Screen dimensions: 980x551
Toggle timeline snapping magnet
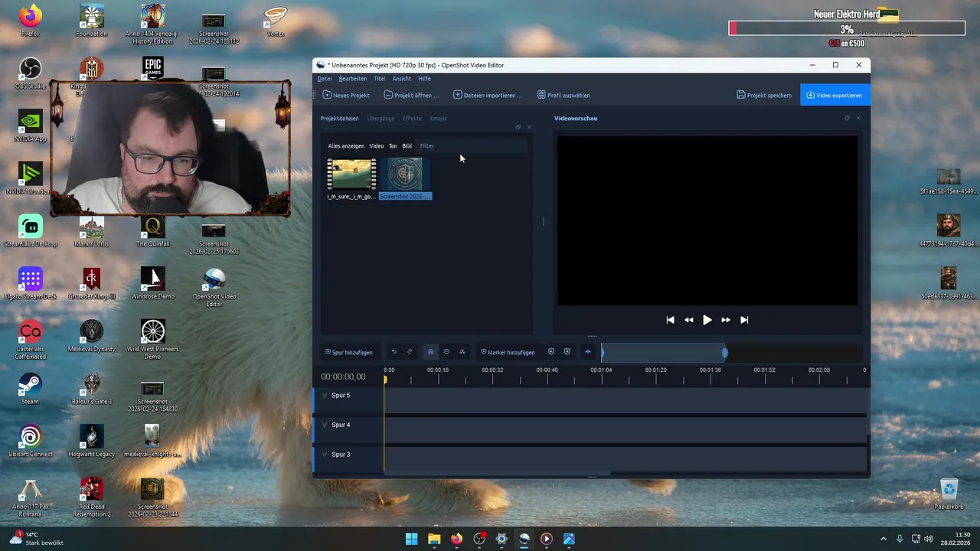[430, 352]
